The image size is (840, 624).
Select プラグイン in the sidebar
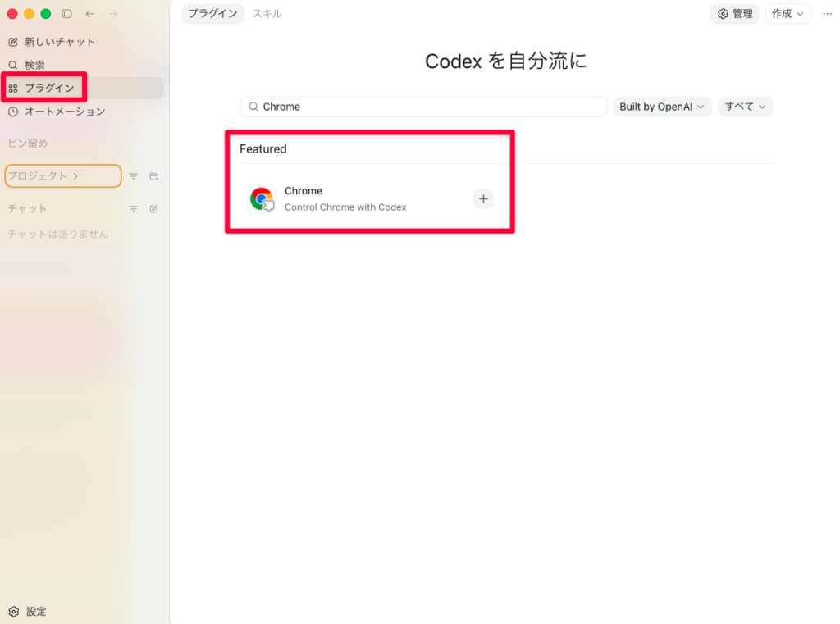(83, 88)
